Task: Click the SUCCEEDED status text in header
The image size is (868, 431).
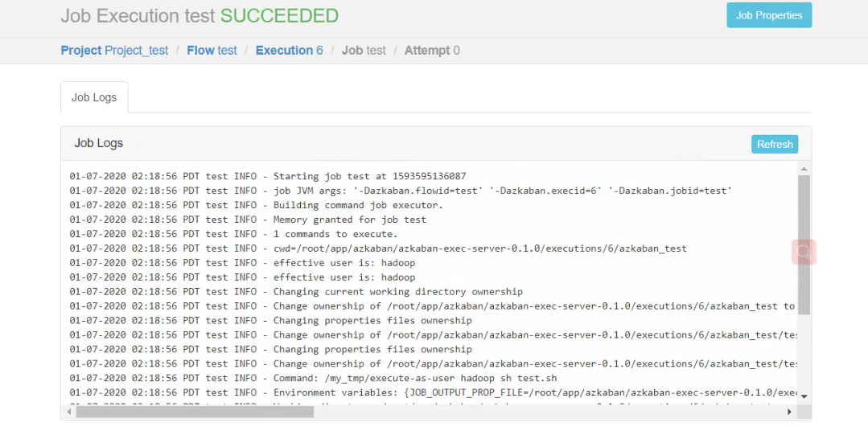Action: pos(280,15)
